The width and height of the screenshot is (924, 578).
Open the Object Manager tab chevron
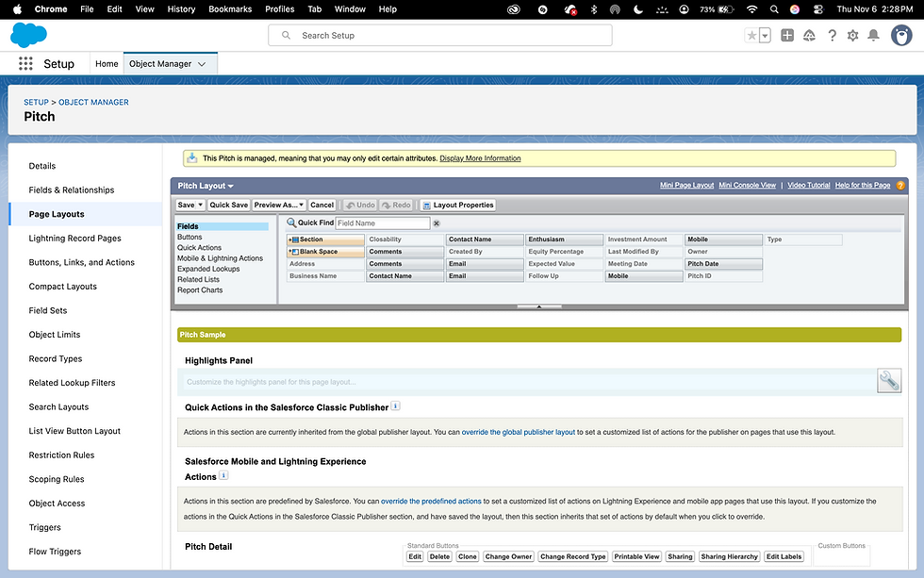(202, 64)
